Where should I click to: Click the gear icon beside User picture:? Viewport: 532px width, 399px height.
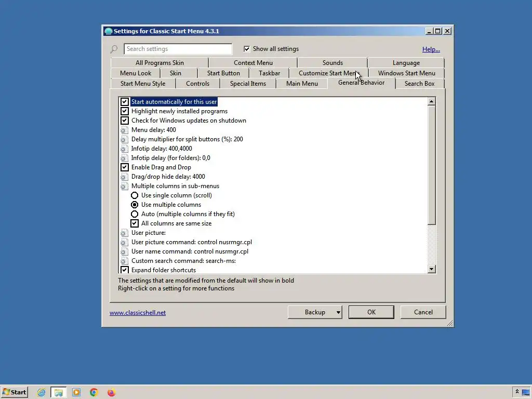click(124, 233)
